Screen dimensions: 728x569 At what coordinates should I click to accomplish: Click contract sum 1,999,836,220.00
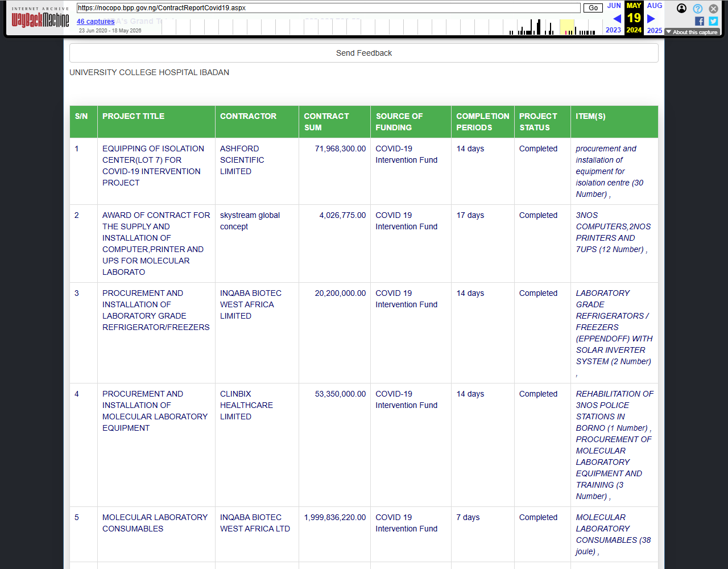point(335,517)
